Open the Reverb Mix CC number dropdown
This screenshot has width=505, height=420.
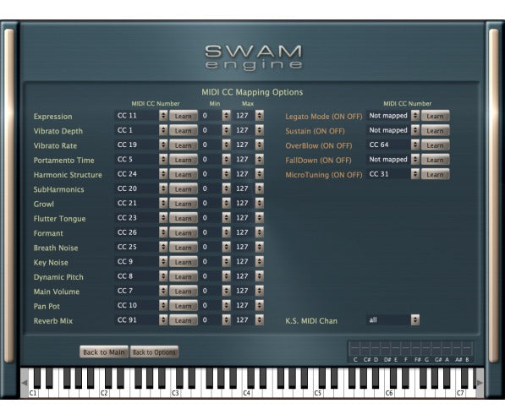pyautogui.click(x=163, y=320)
